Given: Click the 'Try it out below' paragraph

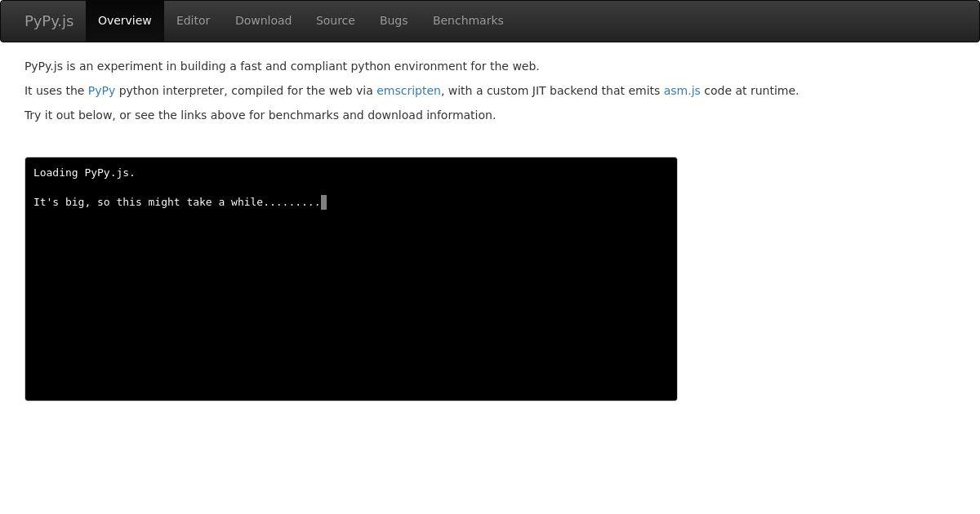Looking at the screenshot, I should 260,115.
